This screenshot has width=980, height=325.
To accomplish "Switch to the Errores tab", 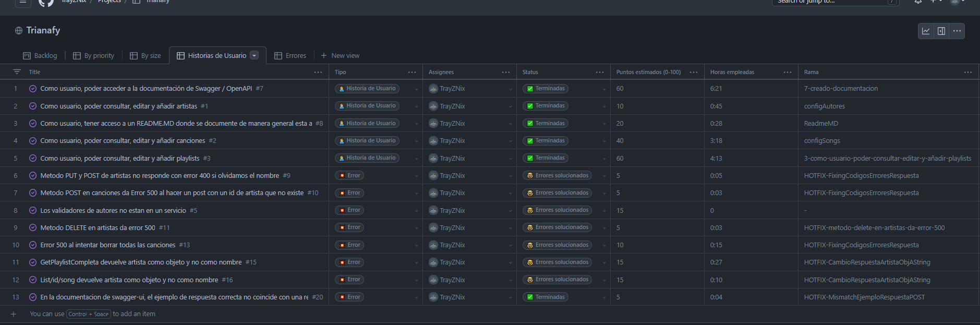I will click(291, 55).
